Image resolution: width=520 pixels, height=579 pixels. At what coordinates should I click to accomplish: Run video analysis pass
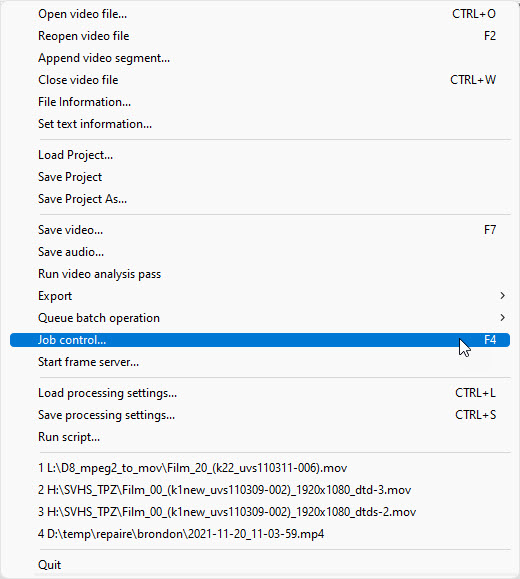pos(260,274)
